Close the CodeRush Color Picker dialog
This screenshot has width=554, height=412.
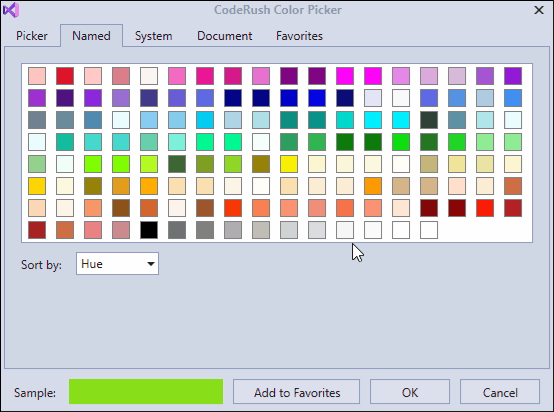pos(539,10)
